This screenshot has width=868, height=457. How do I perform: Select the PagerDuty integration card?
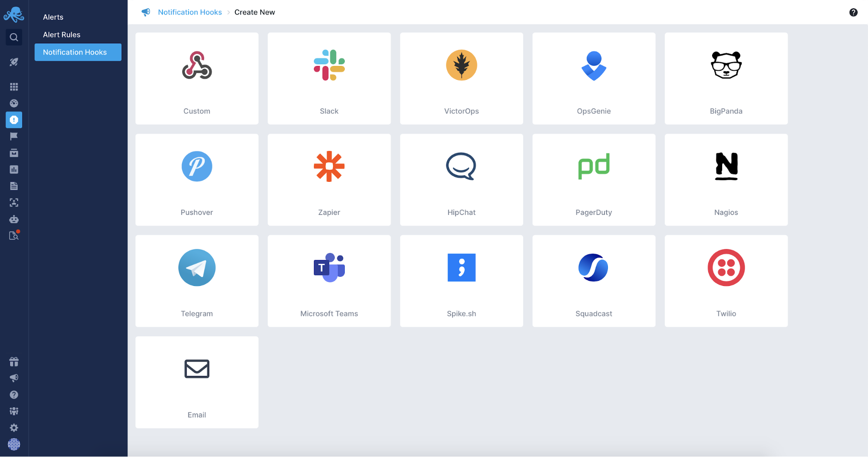pos(594,180)
